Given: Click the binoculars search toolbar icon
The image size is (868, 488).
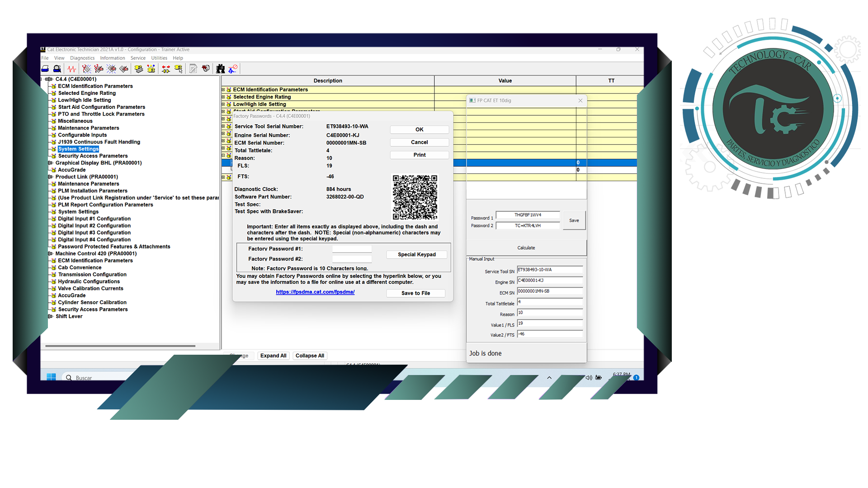Looking at the screenshot, I should tap(221, 69).
